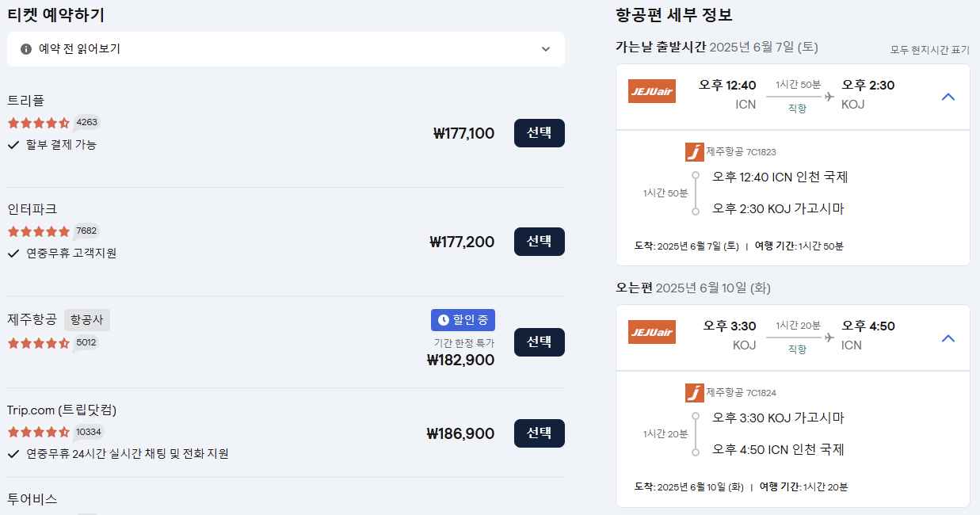Collapse the departure flight details with the chevron
The image size is (980, 515).
click(948, 96)
